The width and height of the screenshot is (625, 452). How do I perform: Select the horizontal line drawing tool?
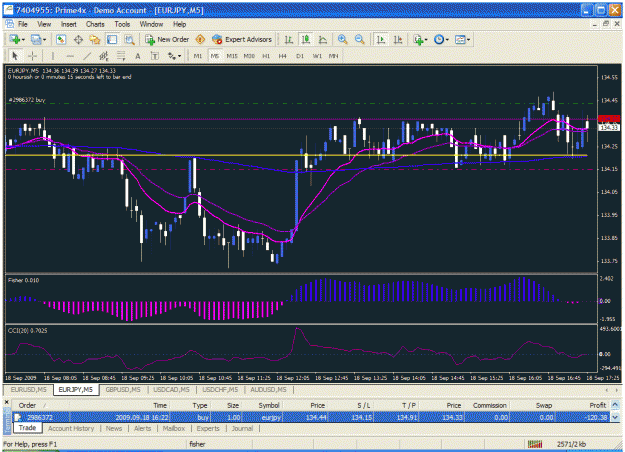[70, 56]
